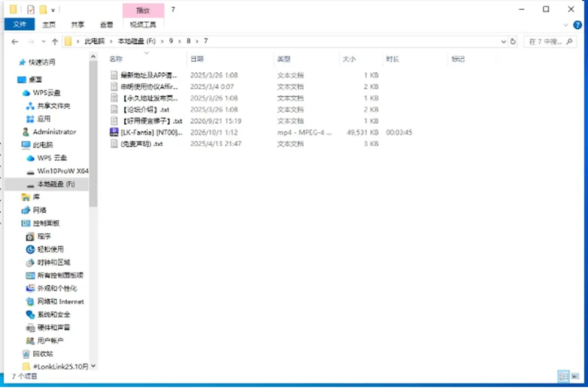
Task: Go up one folder level
Action: point(55,42)
